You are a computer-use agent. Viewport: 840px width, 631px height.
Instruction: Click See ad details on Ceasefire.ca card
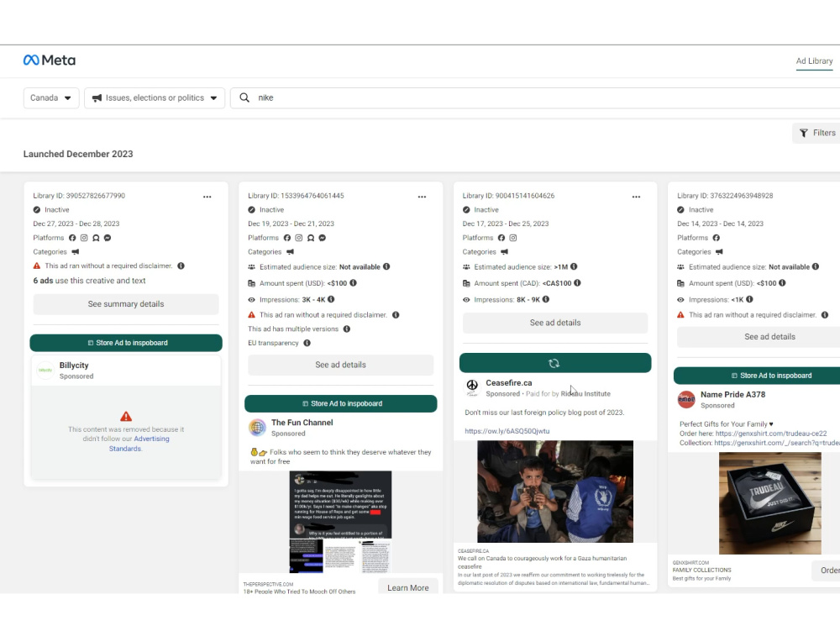pos(555,323)
